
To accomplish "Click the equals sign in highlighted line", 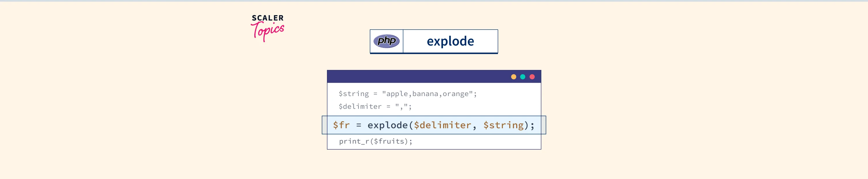I will (358, 125).
